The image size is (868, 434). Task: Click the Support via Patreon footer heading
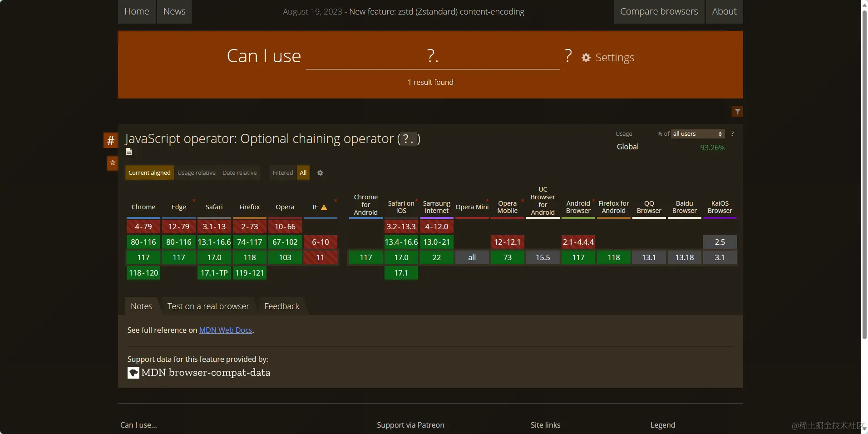(410, 425)
